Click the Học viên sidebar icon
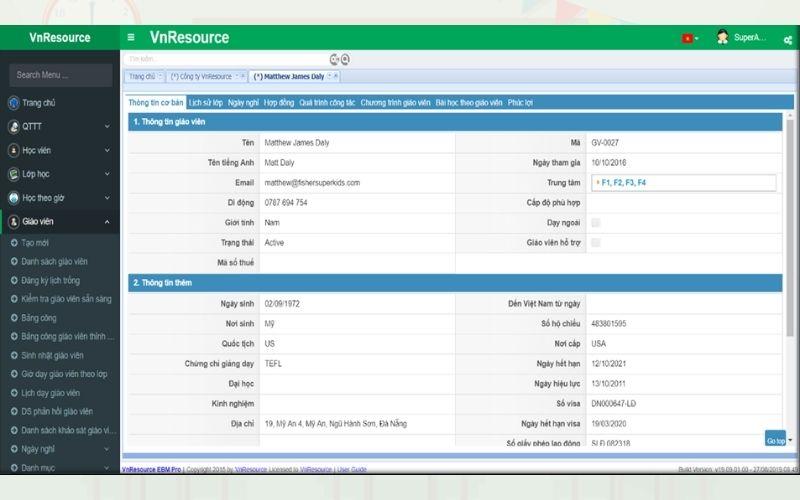 pyautogui.click(x=14, y=150)
